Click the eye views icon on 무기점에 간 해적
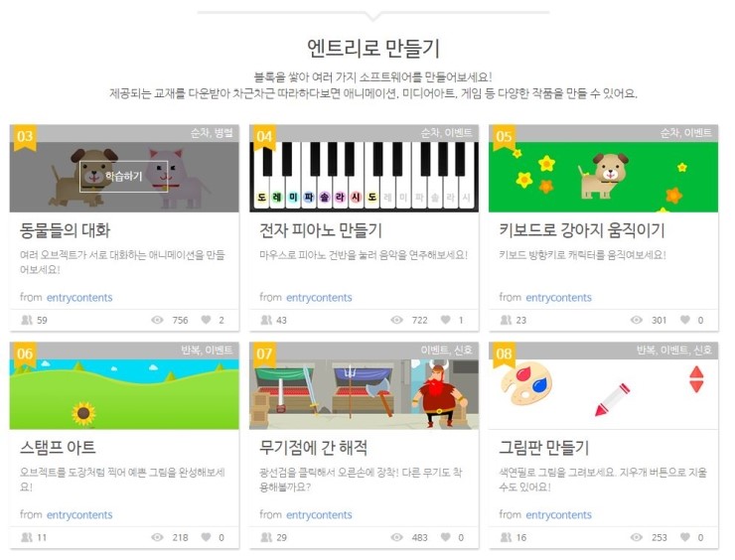735x560 pixels. (396, 537)
